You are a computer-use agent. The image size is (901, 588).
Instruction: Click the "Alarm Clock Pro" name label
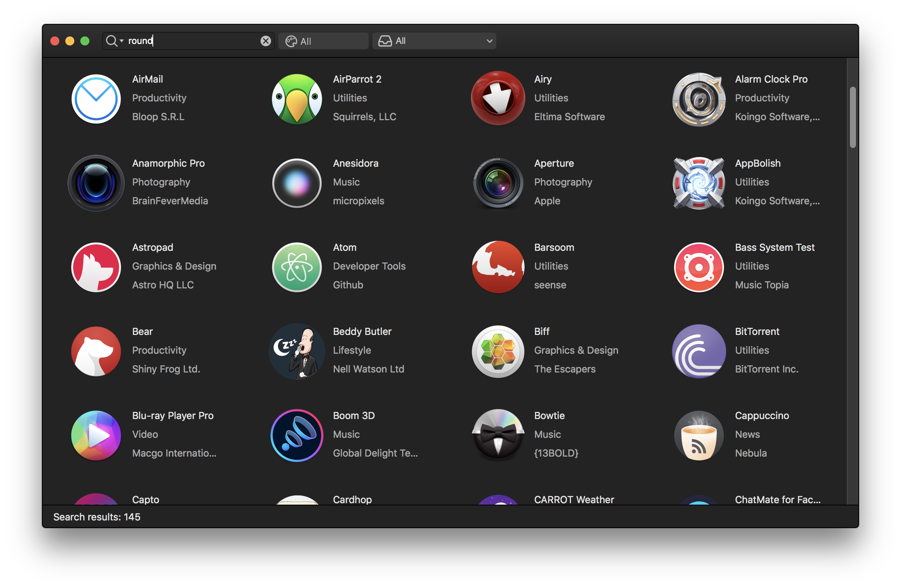point(771,79)
